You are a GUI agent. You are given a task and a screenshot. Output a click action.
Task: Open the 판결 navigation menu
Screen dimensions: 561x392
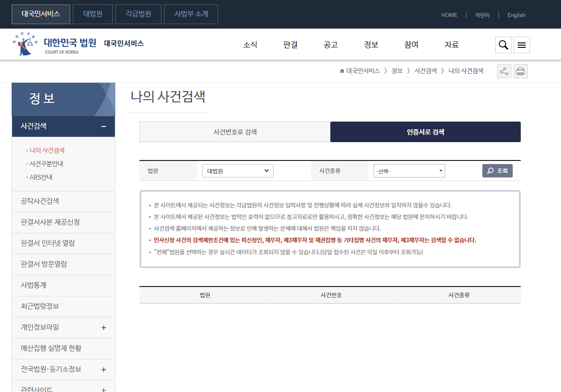click(x=290, y=45)
